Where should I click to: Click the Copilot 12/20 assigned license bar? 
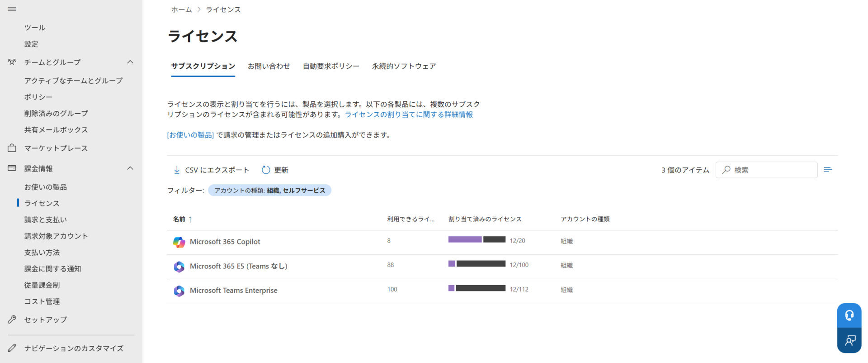coord(477,239)
